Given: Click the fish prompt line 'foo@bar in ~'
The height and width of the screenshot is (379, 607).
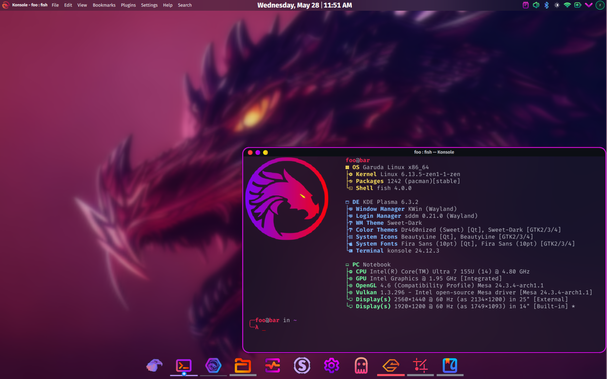Looking at the screenshot, I should pyautogui.click(x=276, y=320).
